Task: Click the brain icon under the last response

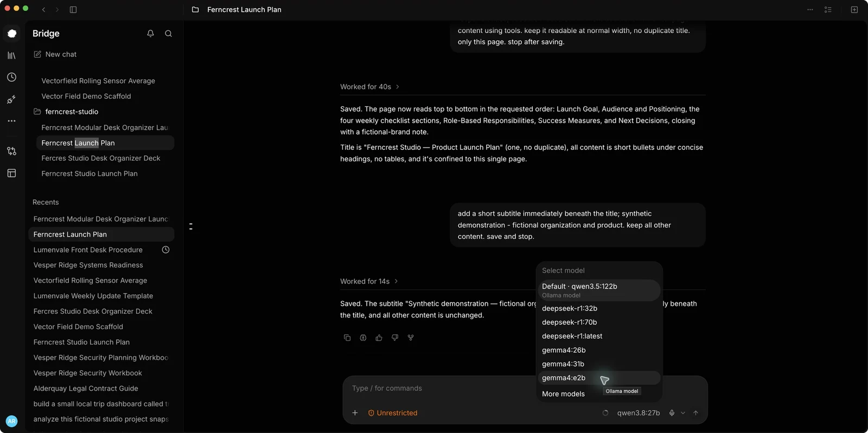Action: click(x=363, y=338)
